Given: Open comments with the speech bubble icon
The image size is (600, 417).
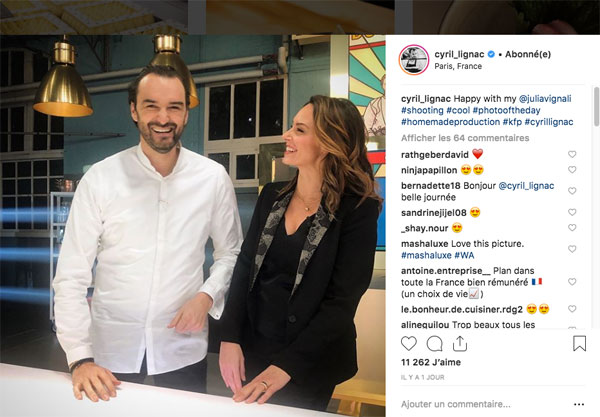Looking at the screenshot, I should [434, 344].
